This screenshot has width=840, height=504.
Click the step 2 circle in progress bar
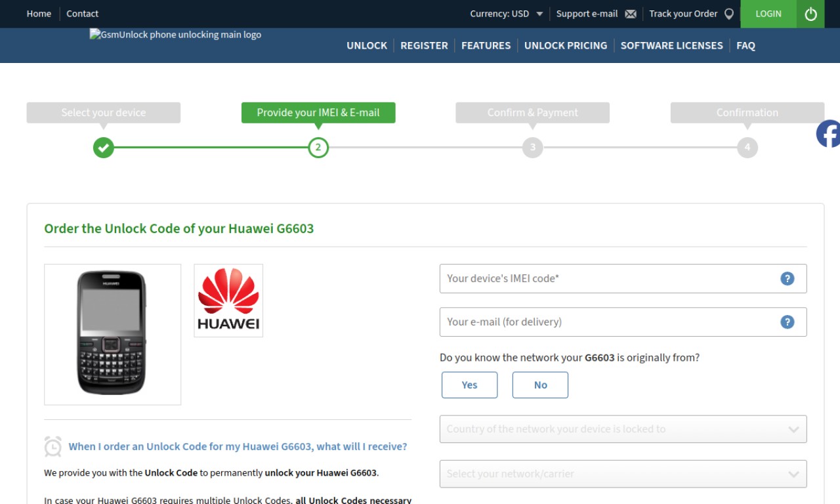pyautogui.click(x=318, y=148)
